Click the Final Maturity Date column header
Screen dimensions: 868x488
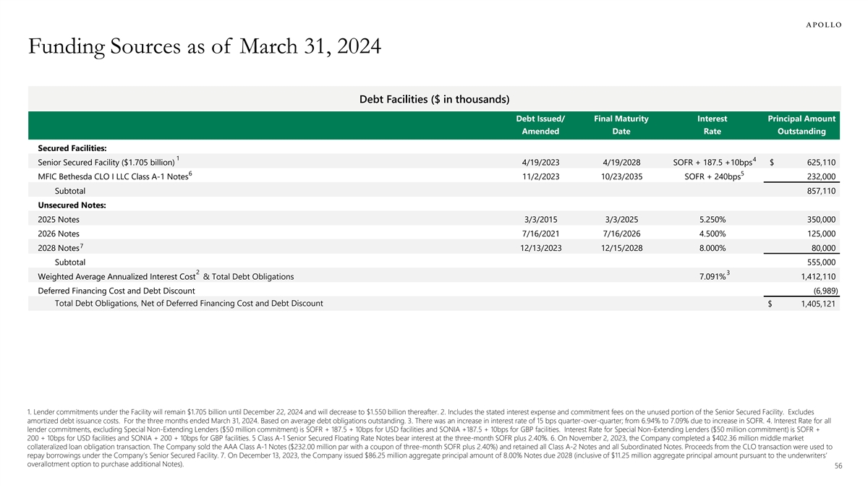coord(621,125)
